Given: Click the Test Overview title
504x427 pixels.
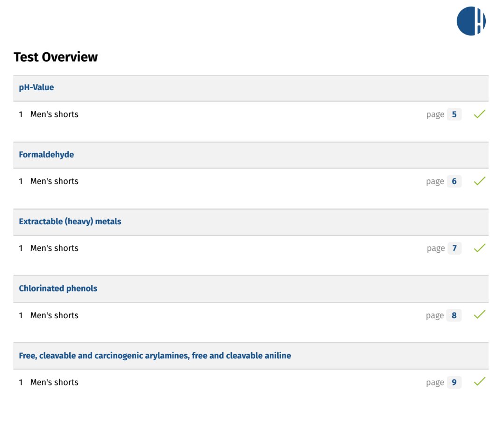Looking at the screenshot, I should (x=56, y=57).
